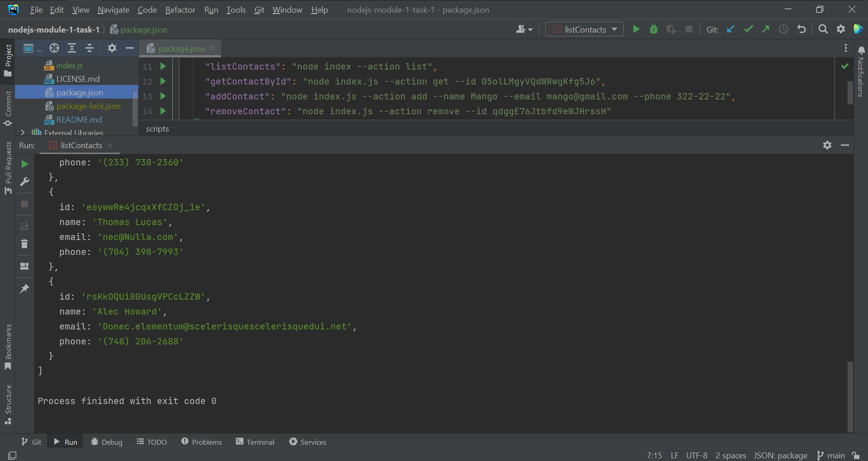Click the rollback undo arrow icon
The width and height of the screenshot is (868, 461).
pyautogui.click(x=802, y=29)
